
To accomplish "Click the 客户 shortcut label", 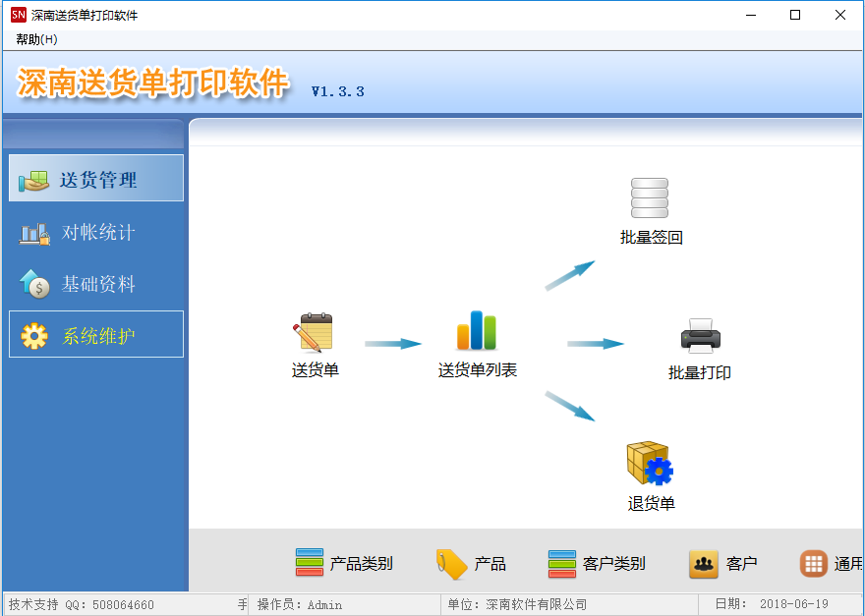I will (741, 564).
